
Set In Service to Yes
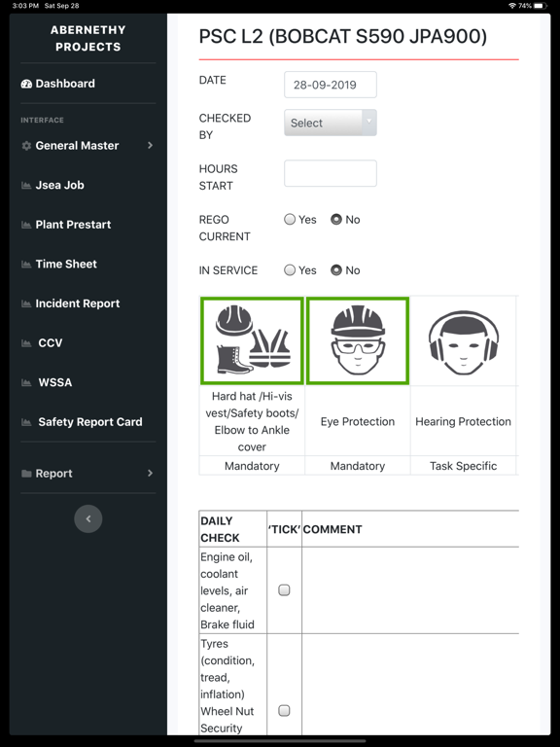[290, 270]
